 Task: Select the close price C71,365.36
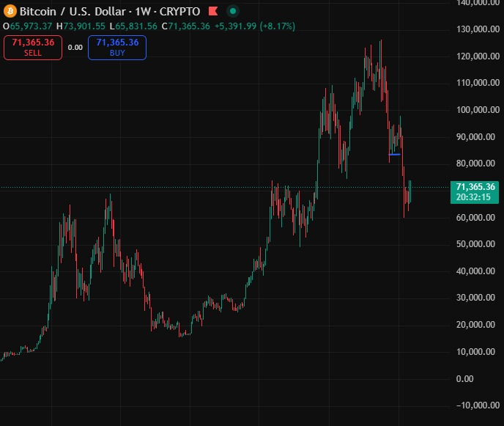(186, 26)
